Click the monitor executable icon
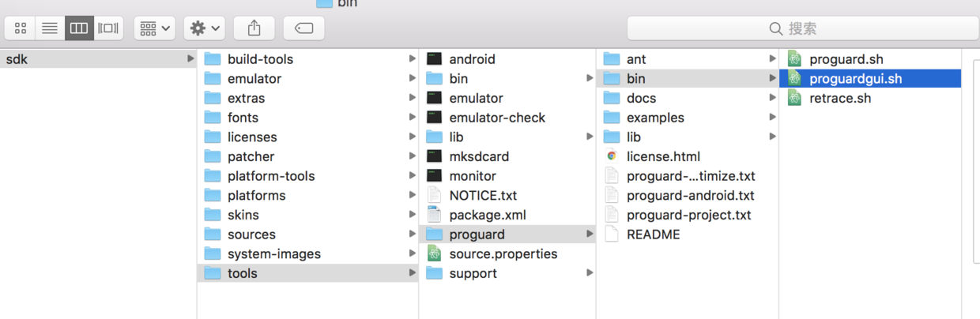Image resolution: width=980 pixels, height=319 pixels. (434, 176)
